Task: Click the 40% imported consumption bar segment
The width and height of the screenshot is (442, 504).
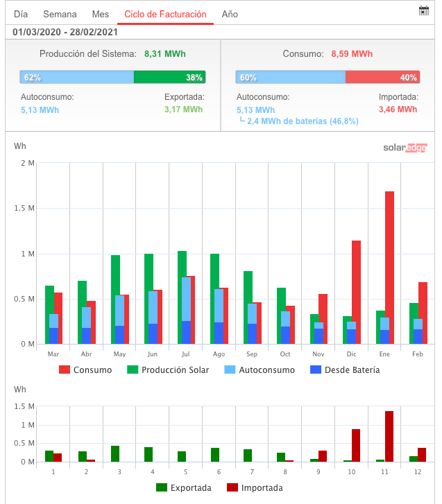Action: pyautogui.click(x=382, y=77)
